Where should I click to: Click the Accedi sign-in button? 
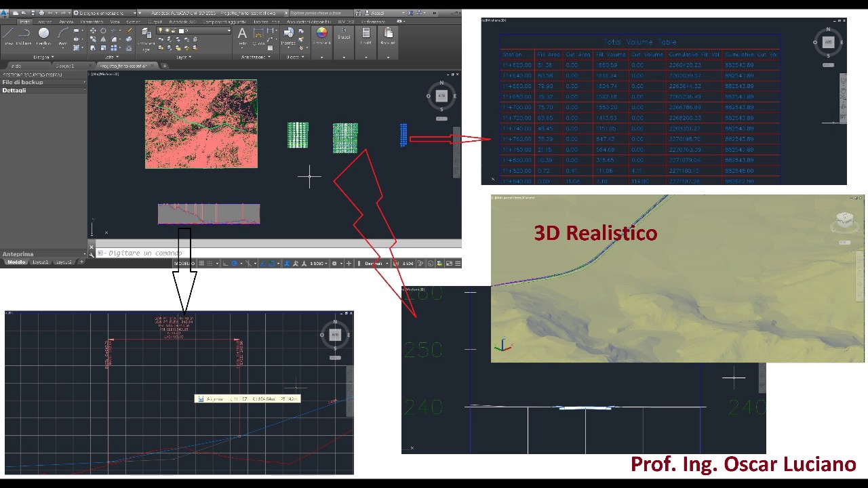click(377, 13)
